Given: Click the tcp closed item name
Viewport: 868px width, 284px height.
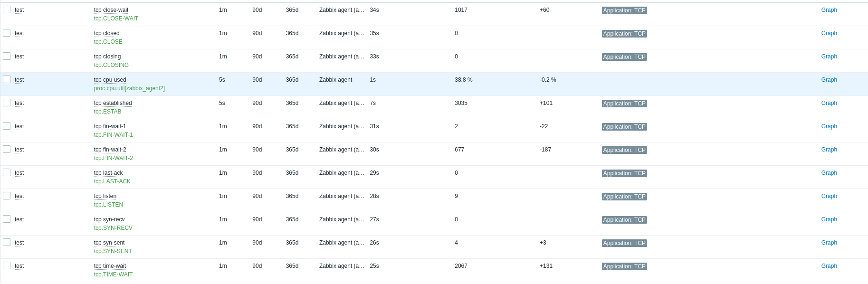Looking at the screenshot, I should point(106,33).
